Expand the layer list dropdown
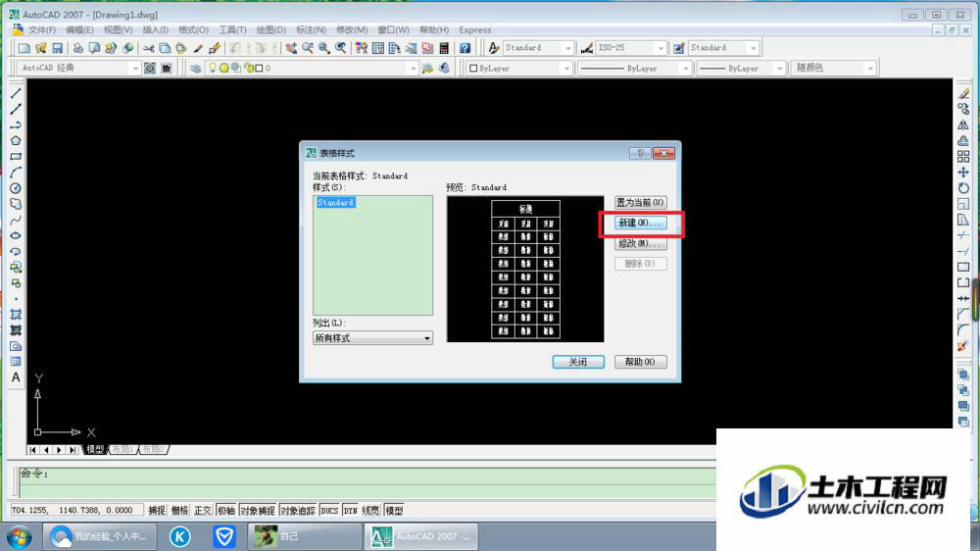 (412, 69)
